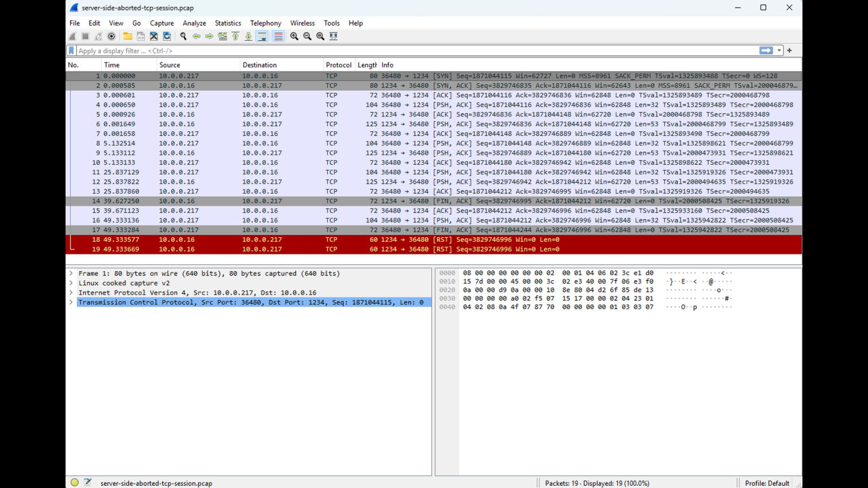Open the Analyze menu
868x488 pixels.
pos(194,23)
